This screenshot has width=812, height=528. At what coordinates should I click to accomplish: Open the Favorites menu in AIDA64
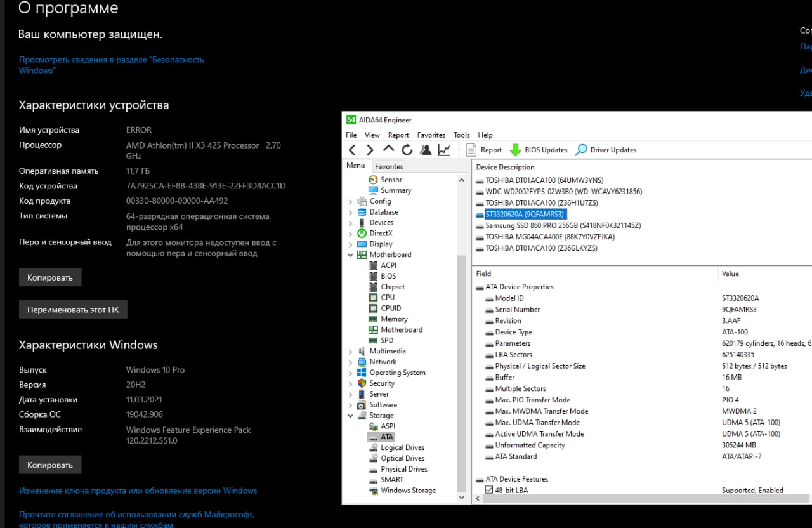pyautogui.click(x=431, y=135)
